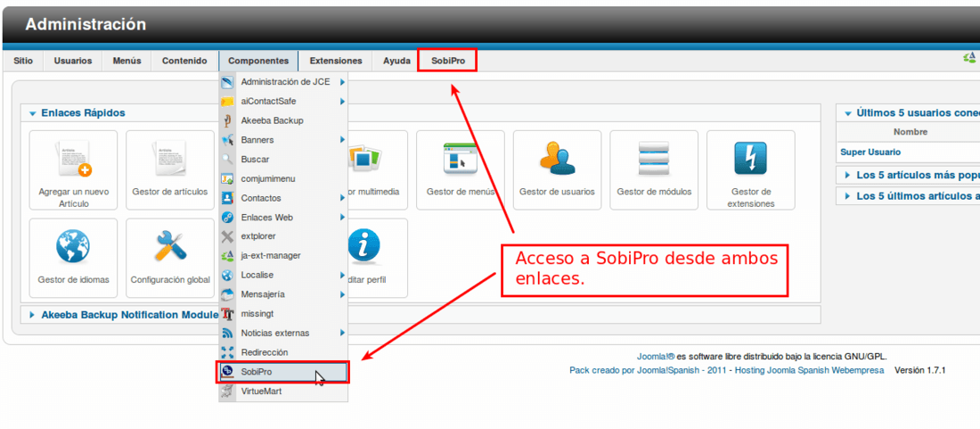Click the Localise globe icon
This screenshot has width=980, height=429.
227,276
